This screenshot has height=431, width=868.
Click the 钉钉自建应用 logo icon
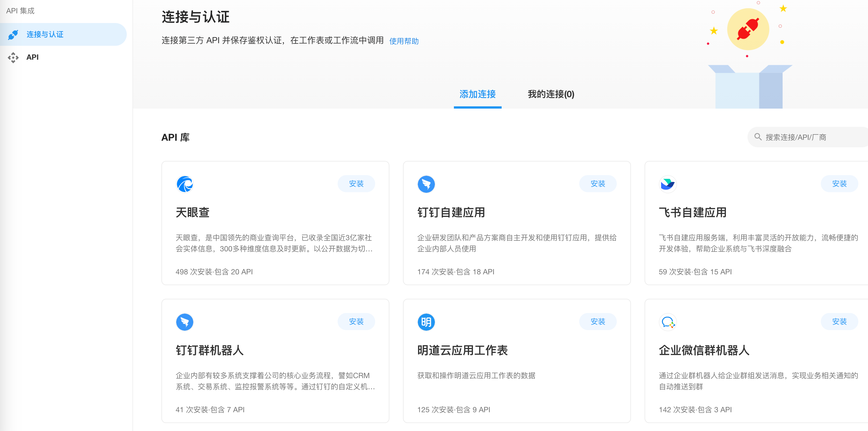[426, 184]
